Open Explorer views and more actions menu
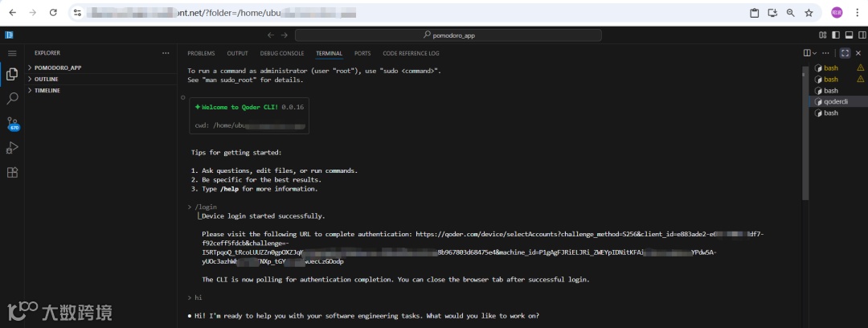 coord(166,53)
